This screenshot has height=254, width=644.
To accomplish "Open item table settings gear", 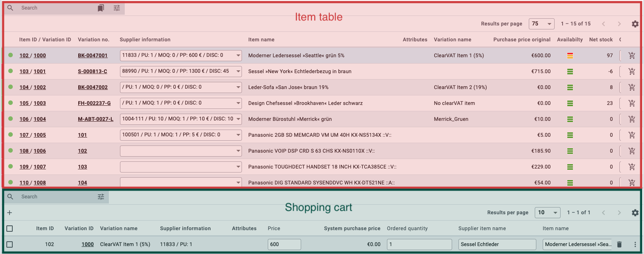I will [635, 24].
